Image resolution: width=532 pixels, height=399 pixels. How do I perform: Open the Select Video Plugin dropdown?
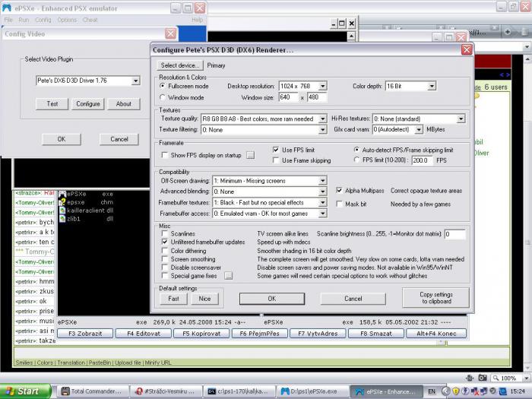click(x=135, y=81)
